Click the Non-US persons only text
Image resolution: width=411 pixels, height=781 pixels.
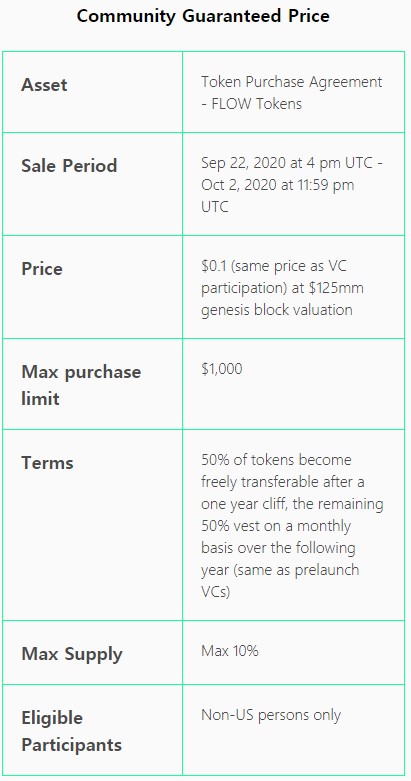click(271, 715)
